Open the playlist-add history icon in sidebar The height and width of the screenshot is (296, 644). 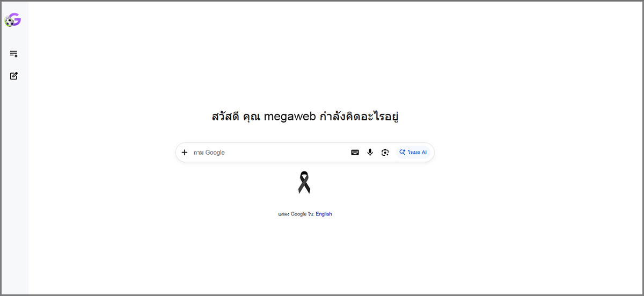click(14, 54)
